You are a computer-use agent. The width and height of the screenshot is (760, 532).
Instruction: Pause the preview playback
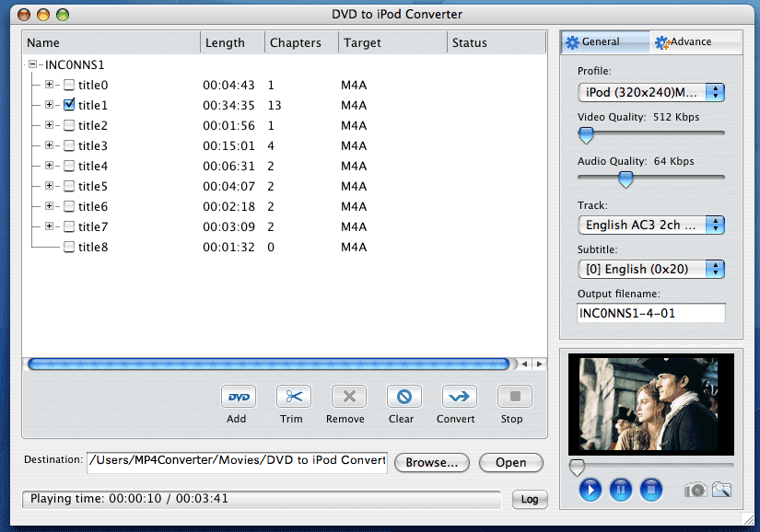tap(620, 490)
